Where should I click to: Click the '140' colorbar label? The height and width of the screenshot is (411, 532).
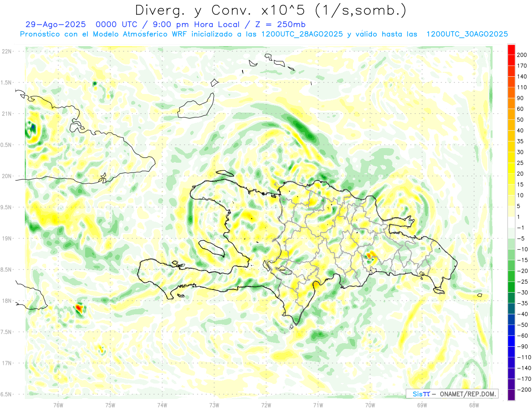tap(522, 76)
